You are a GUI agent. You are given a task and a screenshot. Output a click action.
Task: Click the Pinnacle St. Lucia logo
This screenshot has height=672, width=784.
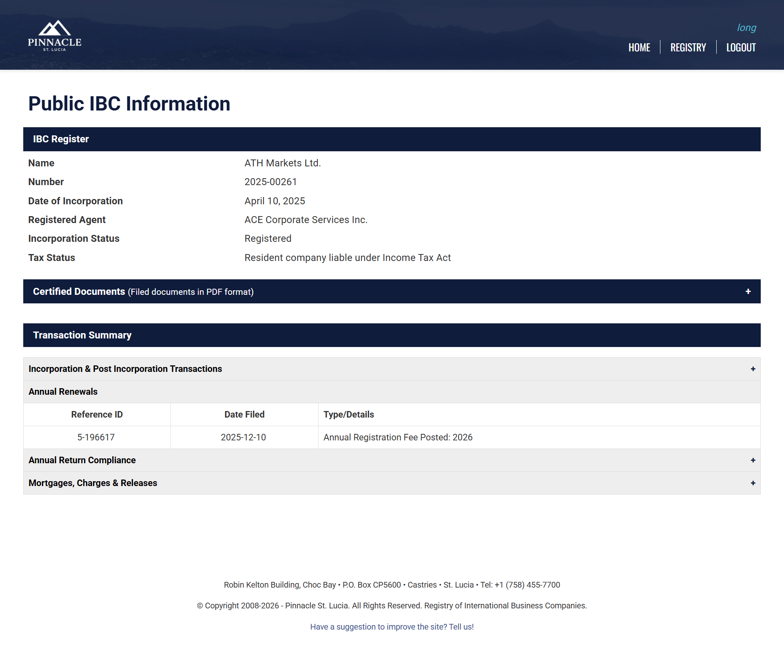55,36
